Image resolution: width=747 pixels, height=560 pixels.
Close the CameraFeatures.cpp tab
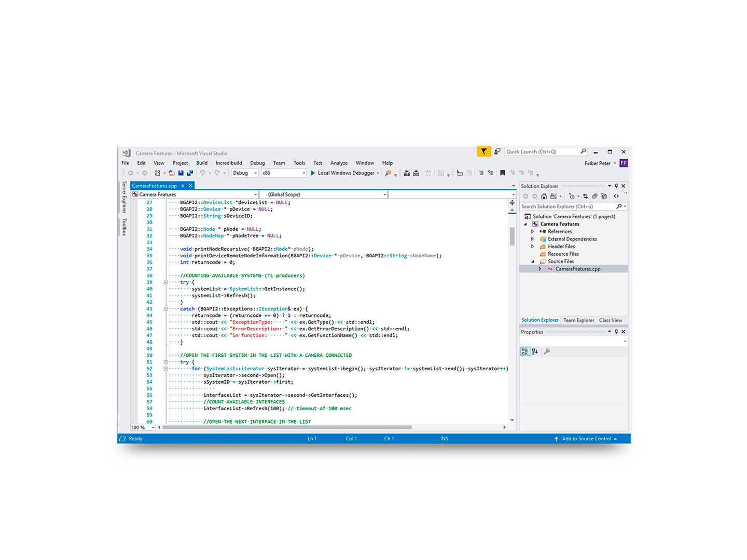pos(190,186)
